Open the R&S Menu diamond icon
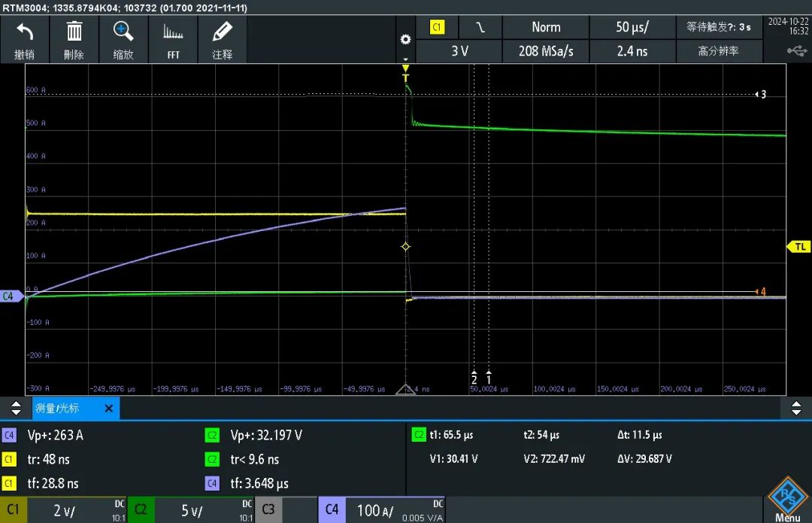Viewport: 812px width, 523px height. [x=787, y=496]
